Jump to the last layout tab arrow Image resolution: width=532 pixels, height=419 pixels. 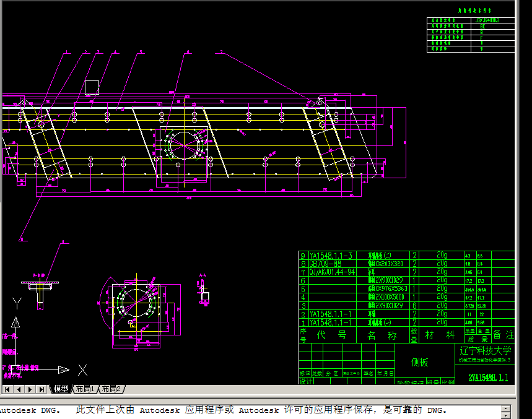41,389
